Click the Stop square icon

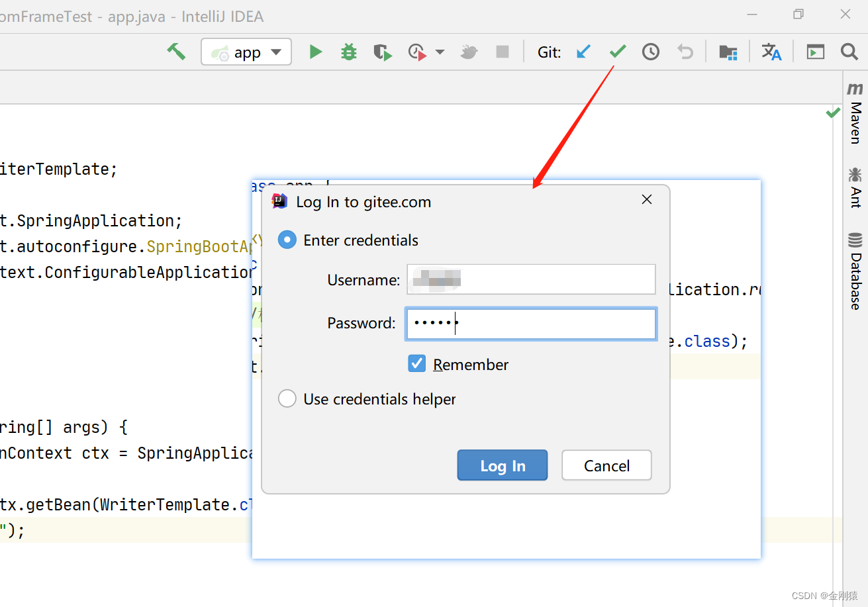coord(503,52)
